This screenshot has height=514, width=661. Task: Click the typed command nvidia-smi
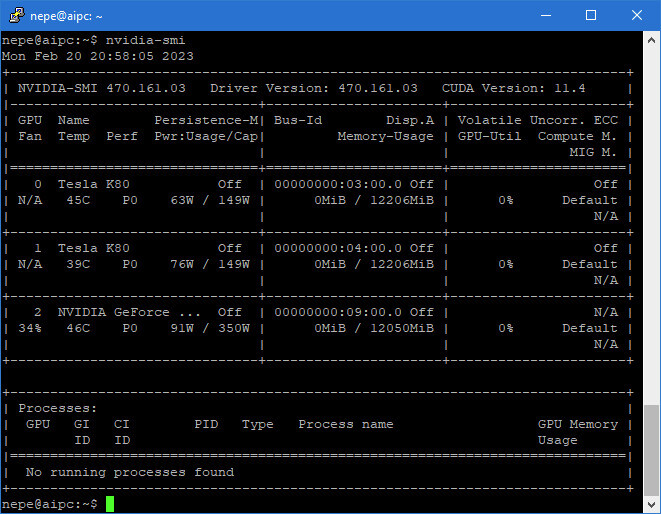pos(145,40)
